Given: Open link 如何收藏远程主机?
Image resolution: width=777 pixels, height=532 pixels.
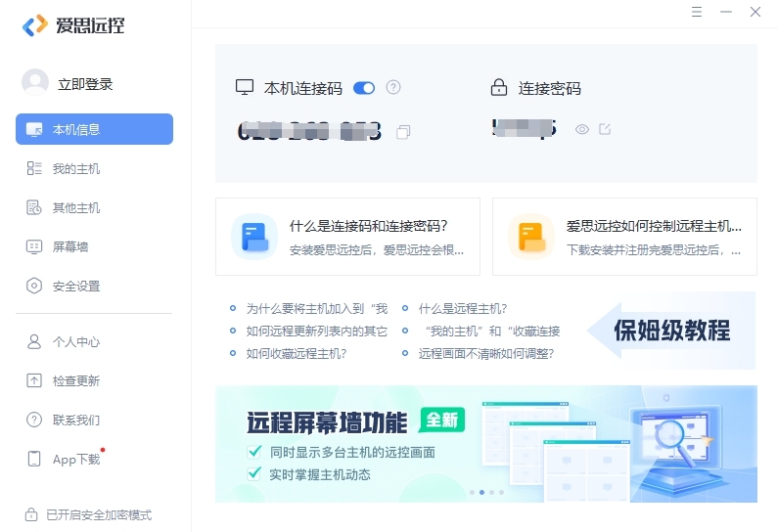Looking at the screenshot, I should (x=297, y=353).
